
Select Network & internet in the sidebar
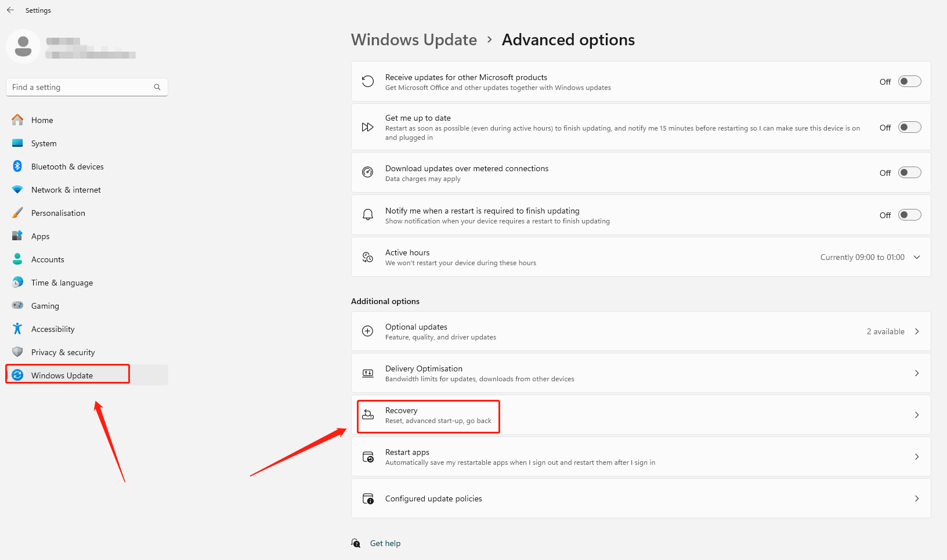pos(66,190)
